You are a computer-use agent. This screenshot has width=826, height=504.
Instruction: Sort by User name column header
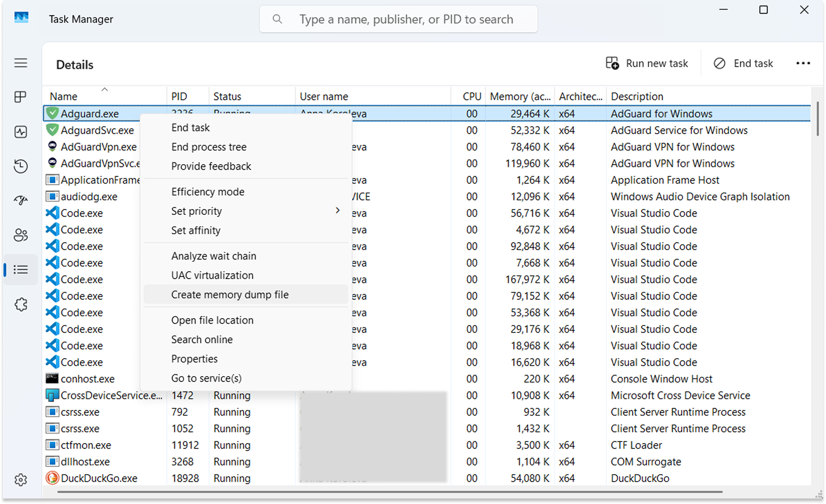point(373,96)
